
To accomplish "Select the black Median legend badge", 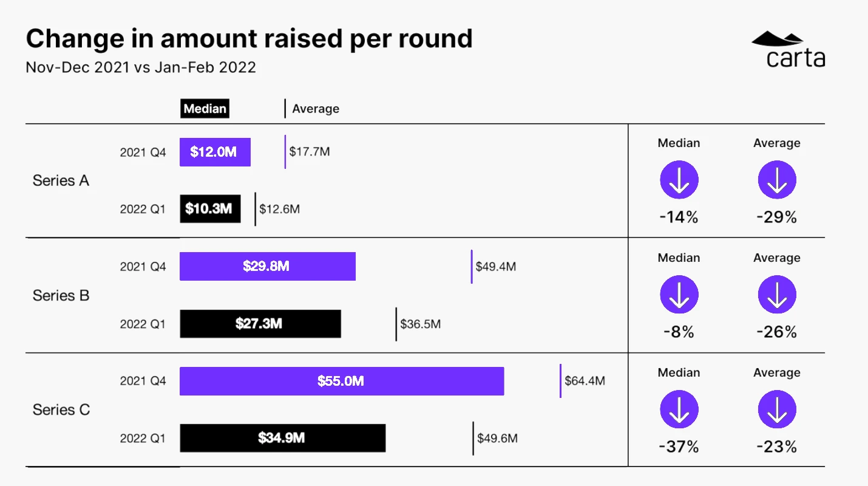I will 205,109.
